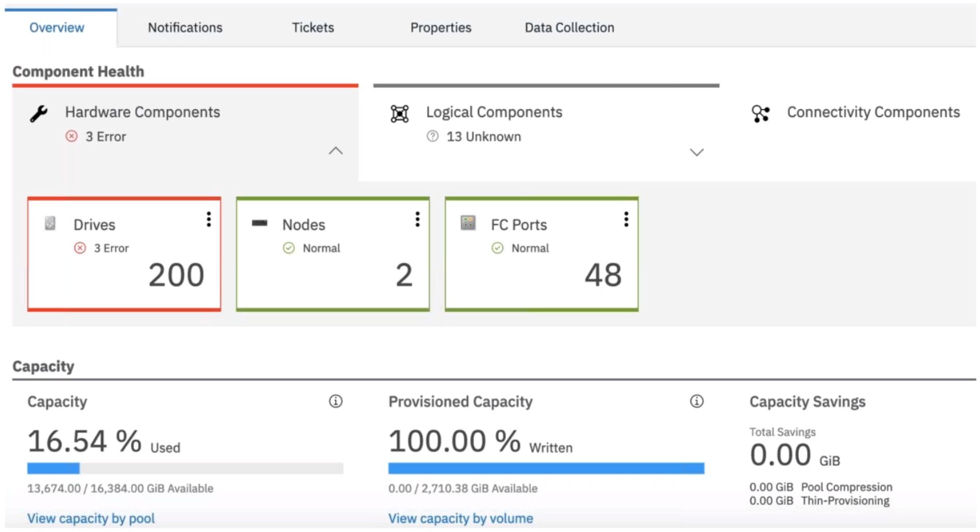
Task: Follow the View capacity by pool link
Action: pyautogui.click(x=91, y=518)
